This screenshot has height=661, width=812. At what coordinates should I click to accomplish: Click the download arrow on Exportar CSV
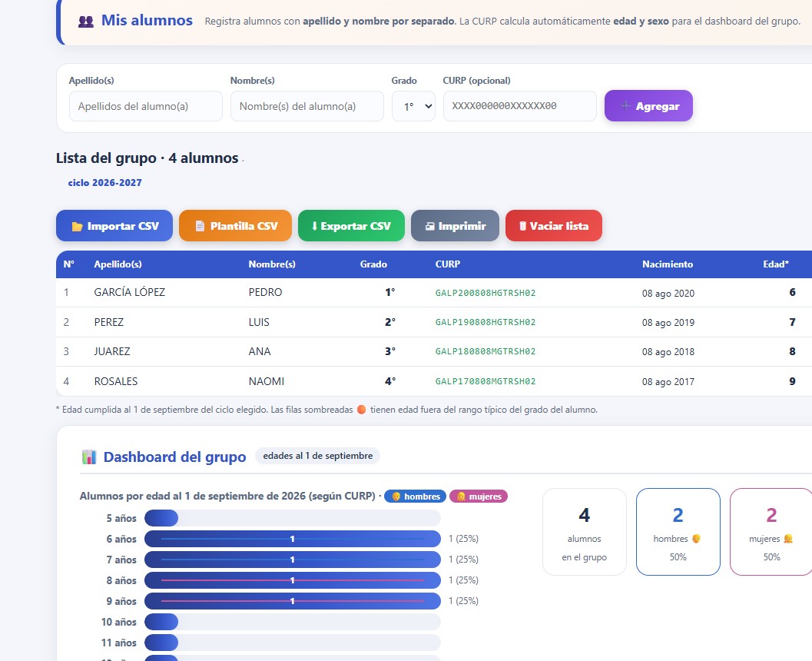click(314, 226)
